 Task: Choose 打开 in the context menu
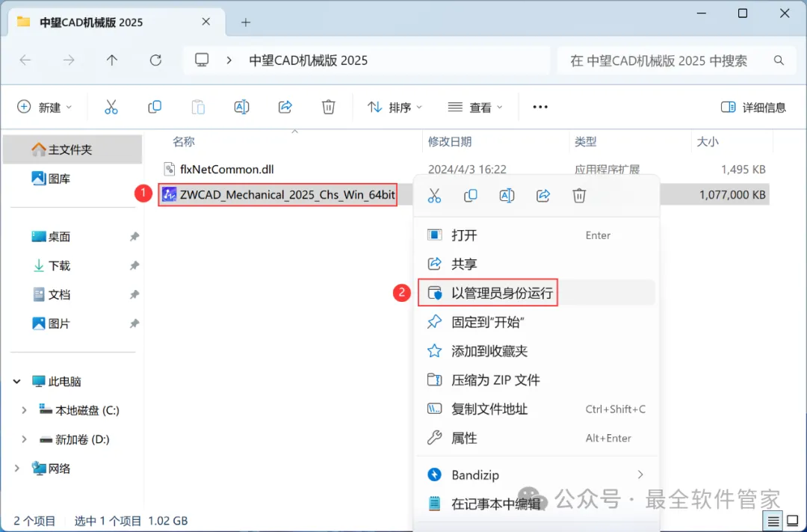537,235
